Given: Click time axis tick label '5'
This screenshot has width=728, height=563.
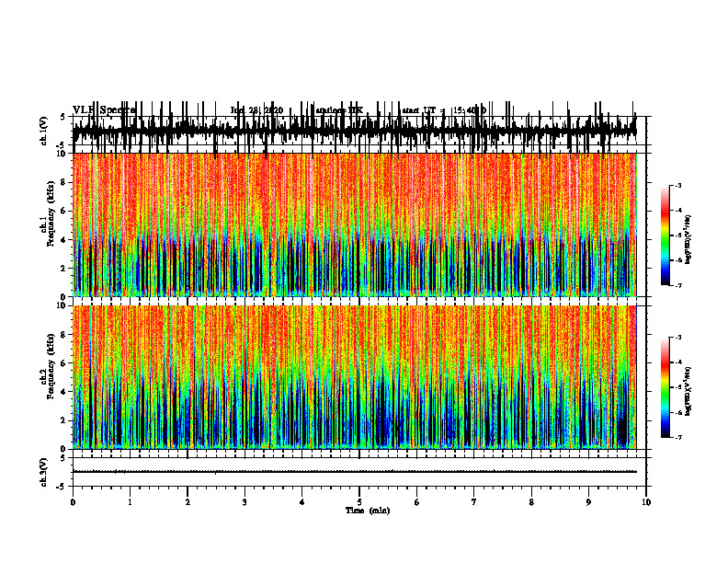Looking at the screenshot, I should 359,502.
